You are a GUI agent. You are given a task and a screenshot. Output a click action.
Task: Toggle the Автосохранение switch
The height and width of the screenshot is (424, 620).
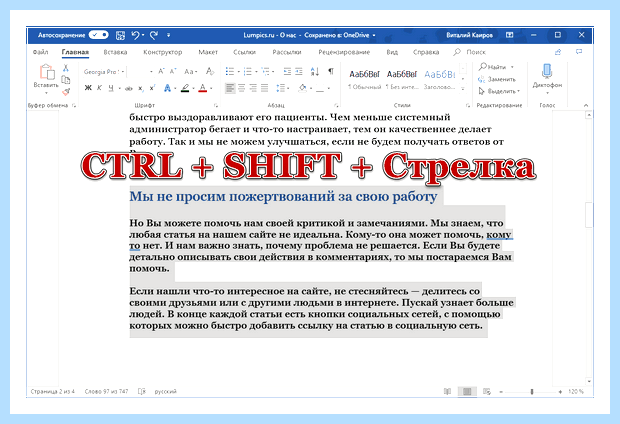point(98,35)
